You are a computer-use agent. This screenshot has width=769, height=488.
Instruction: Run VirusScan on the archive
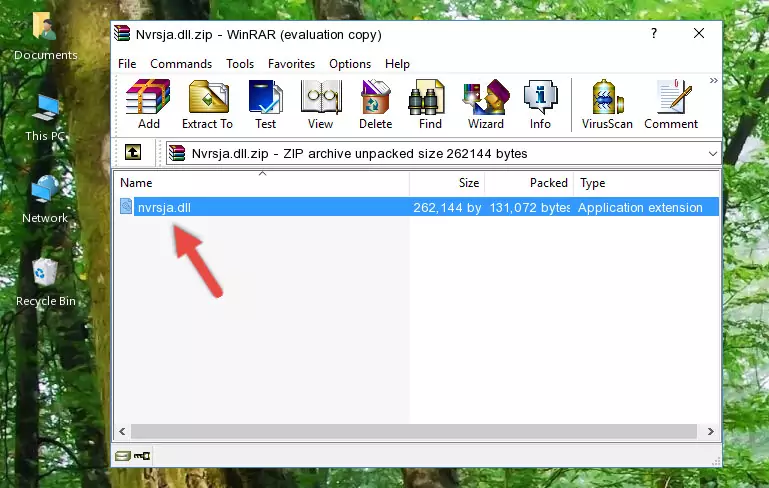point(607,104)
